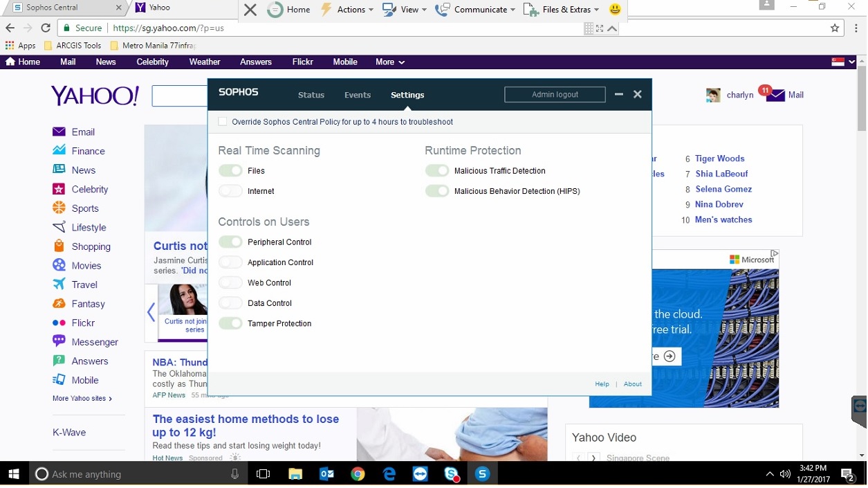The width and height of the screenshot is (868, 488).
Task: Toggle the Tamper Protection switch
Action: [x=230, y=323]
